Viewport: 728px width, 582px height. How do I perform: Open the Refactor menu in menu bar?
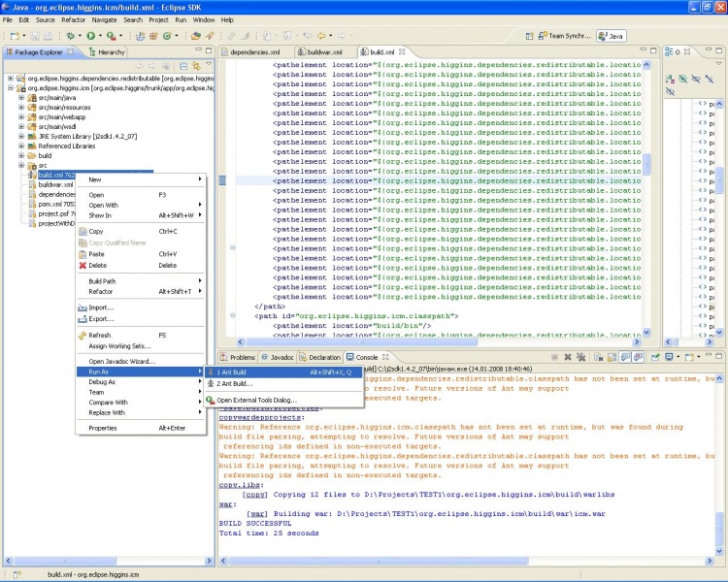74,20
